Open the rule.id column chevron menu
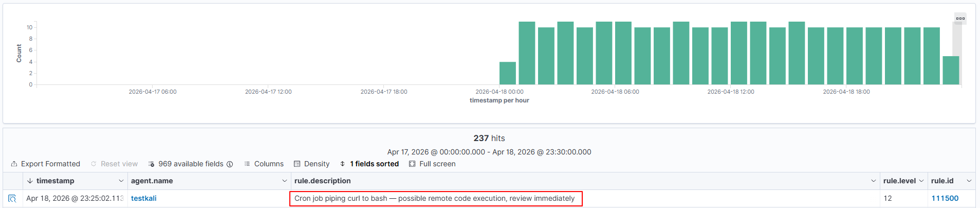980x208 pixels. [x=969, y=181]
